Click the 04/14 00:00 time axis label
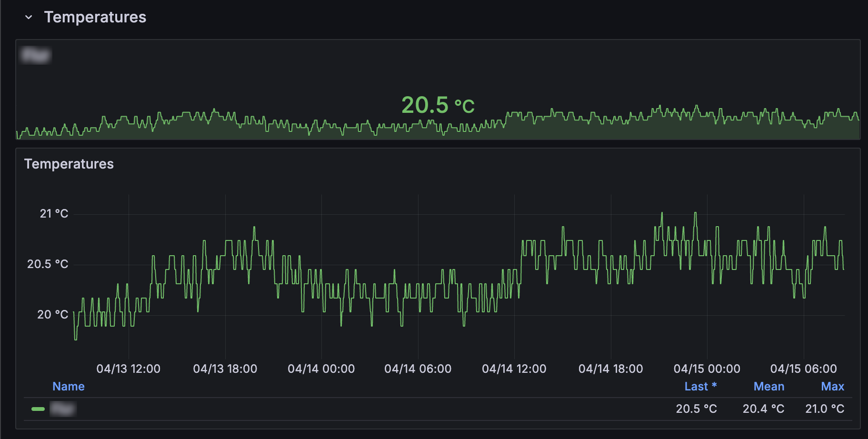This screenshot has width=868, height=439. (x=321, y=369)
